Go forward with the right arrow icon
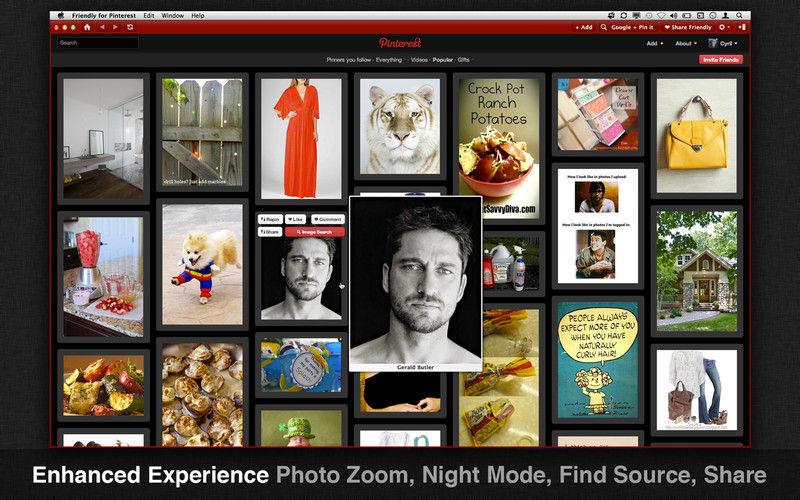This screenshot has width=800, height=500. tap(116, 27)
